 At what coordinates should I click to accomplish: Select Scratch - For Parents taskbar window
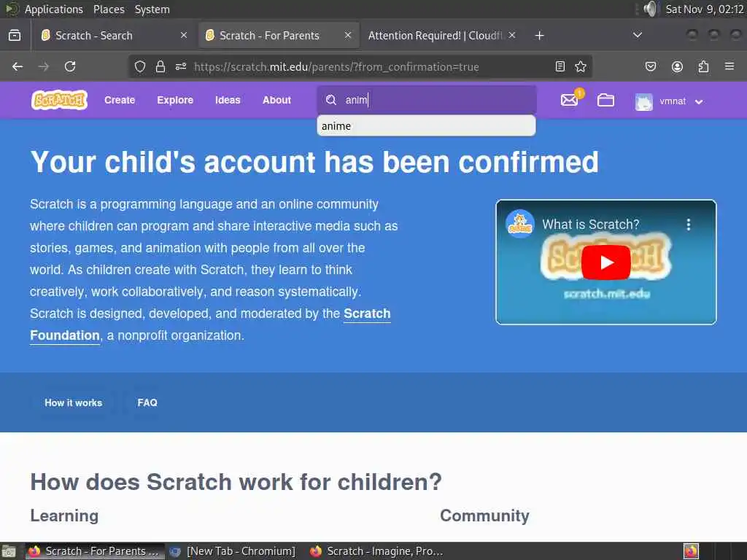pyautogui.click(x=94, y=551)
